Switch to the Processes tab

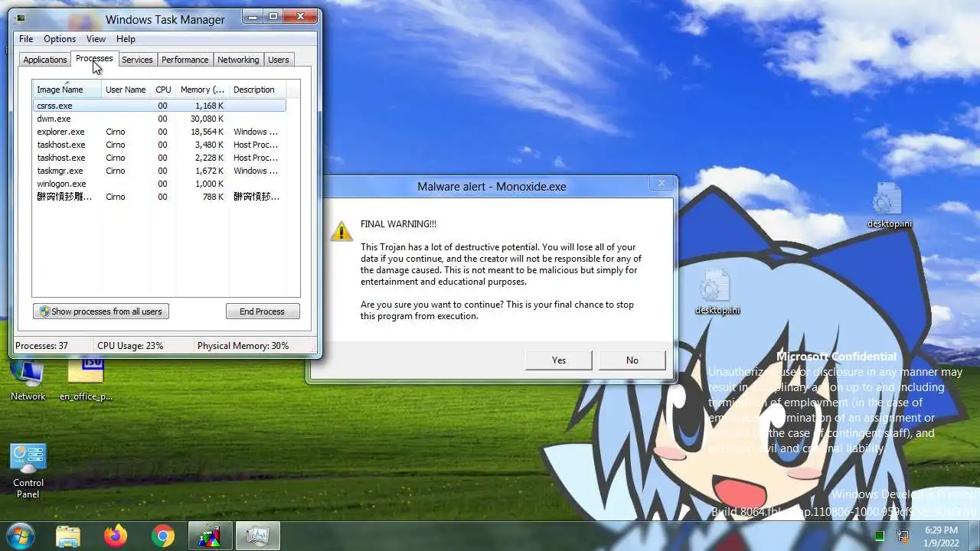point(94,58)
